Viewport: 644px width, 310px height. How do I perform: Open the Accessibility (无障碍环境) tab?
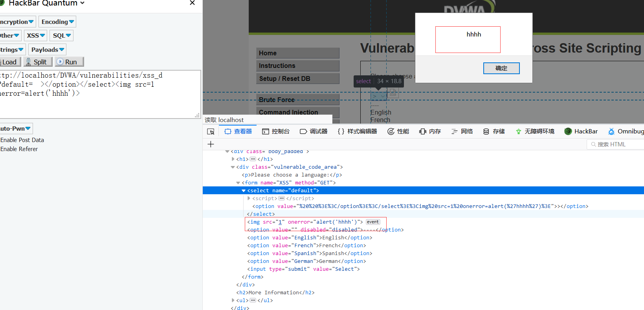[x=535, y=131]
